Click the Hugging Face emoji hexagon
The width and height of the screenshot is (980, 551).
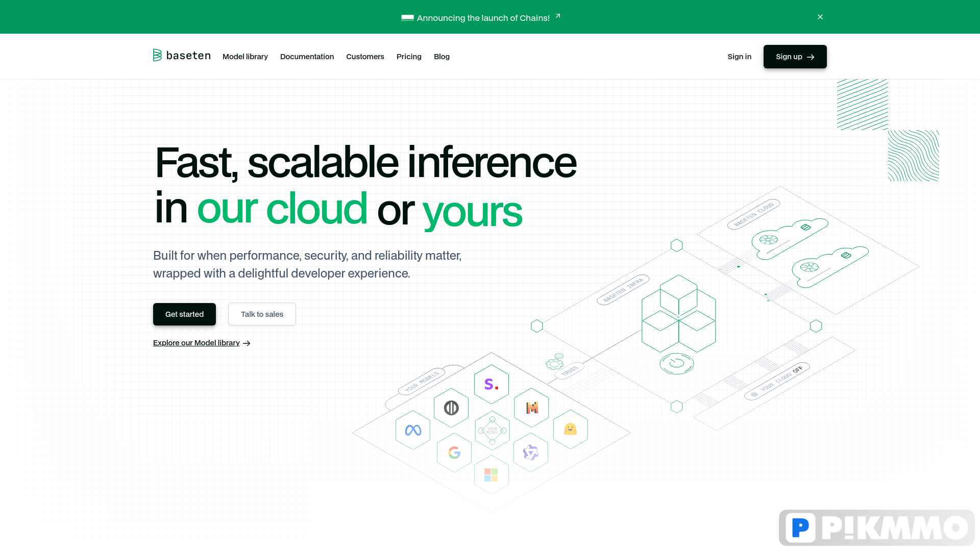tap(570, 429)
